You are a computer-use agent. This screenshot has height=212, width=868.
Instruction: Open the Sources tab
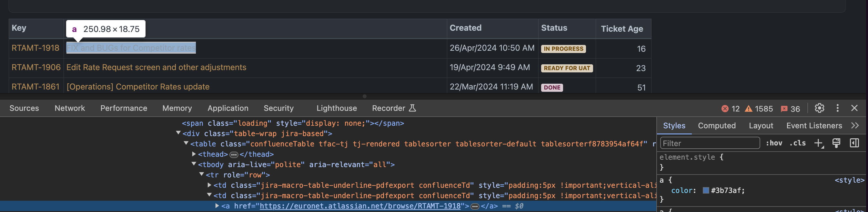pyautogui.click(x=24, y=108)
